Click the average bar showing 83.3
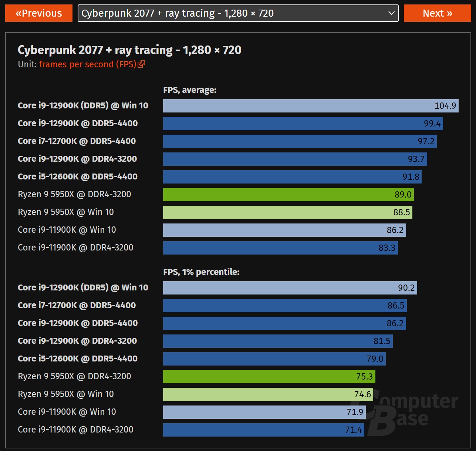 click(280, 248)
